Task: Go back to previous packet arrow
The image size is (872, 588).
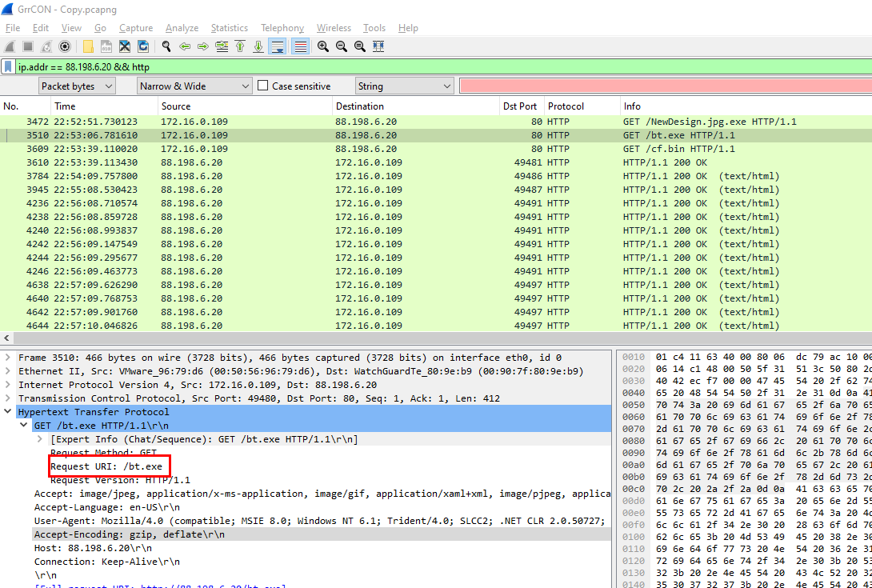Action: pos(185,46)
